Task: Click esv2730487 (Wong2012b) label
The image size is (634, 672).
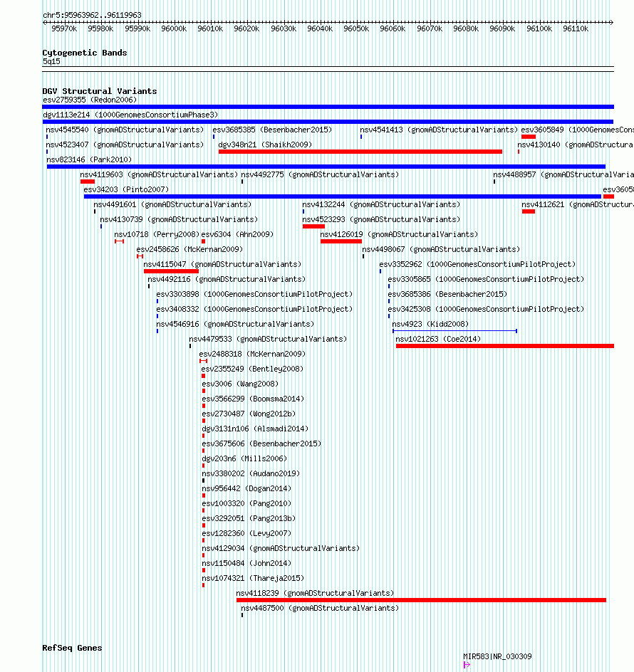Action: [x=249, y=414]
